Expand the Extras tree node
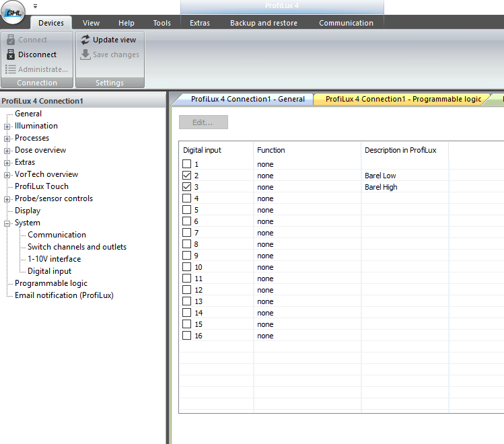504x444 pixels. 7,163
